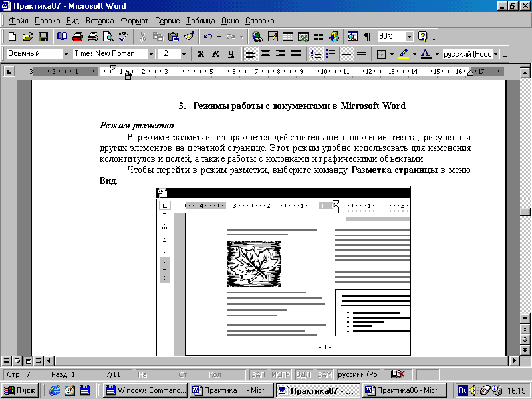Click the Пуск start button

tap(20, 390)
